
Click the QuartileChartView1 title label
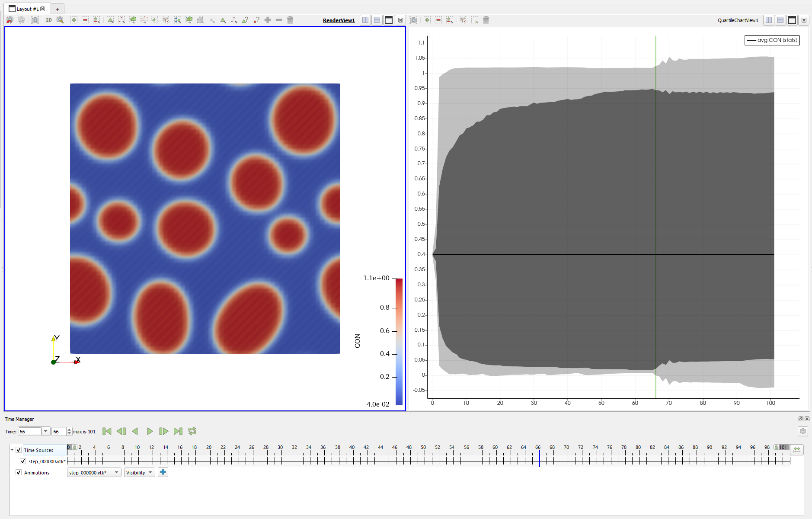coord(738,20)
